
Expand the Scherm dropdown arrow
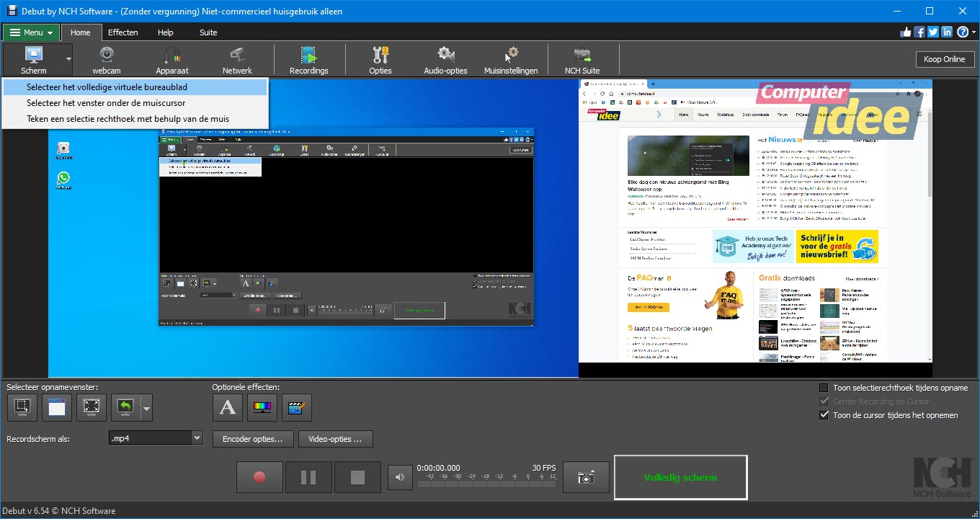coord(68,59)
